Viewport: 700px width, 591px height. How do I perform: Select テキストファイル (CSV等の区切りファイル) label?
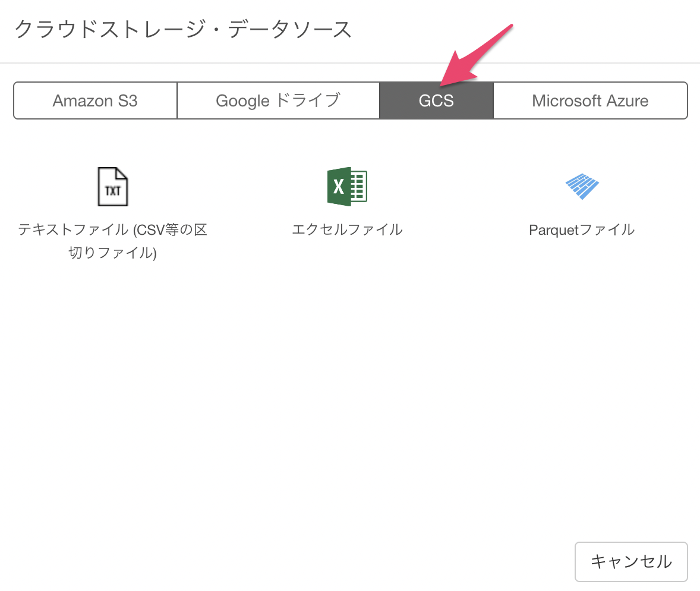click(x=112, y=241)
